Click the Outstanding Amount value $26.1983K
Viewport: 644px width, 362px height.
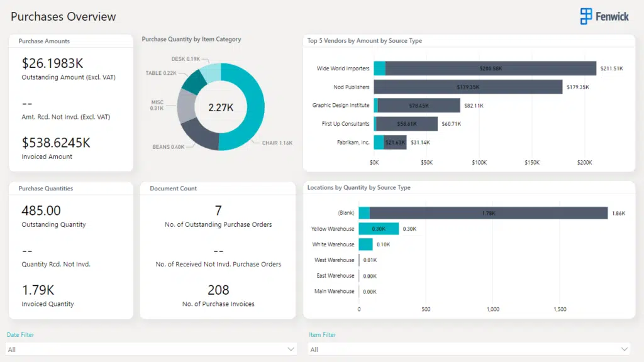(x=53, y=63)
